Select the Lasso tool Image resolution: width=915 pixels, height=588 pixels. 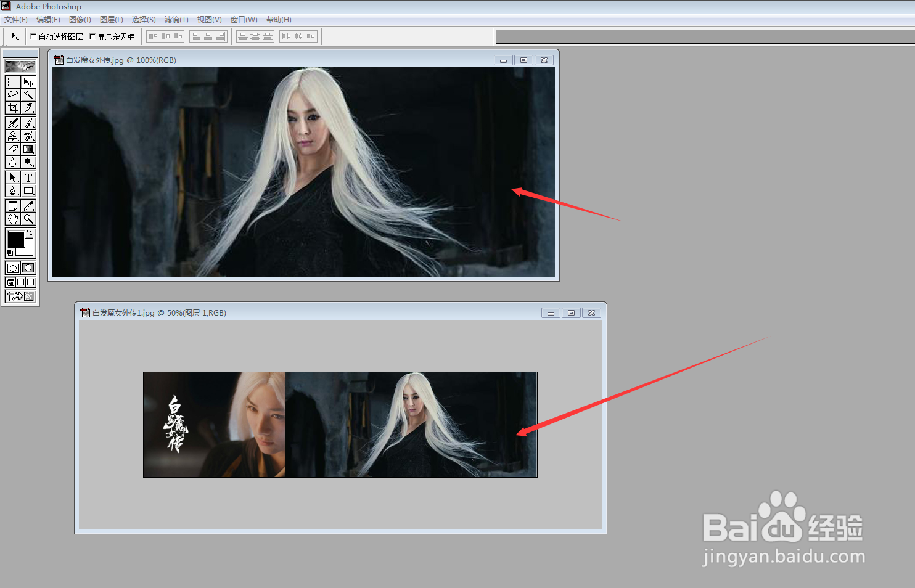[13, 95]
